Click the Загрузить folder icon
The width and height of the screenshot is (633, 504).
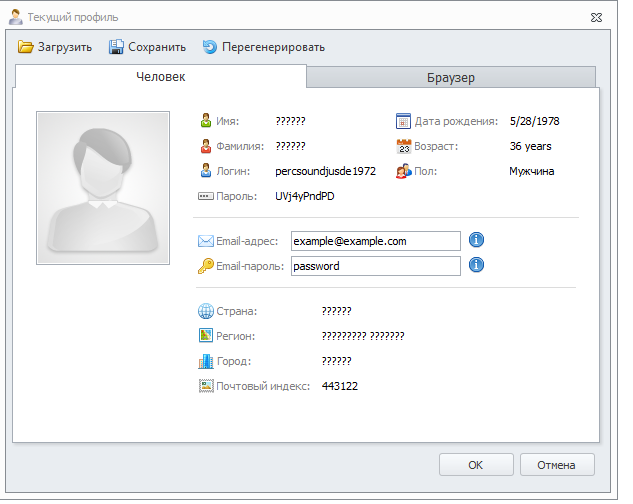(x=25, y=47)
